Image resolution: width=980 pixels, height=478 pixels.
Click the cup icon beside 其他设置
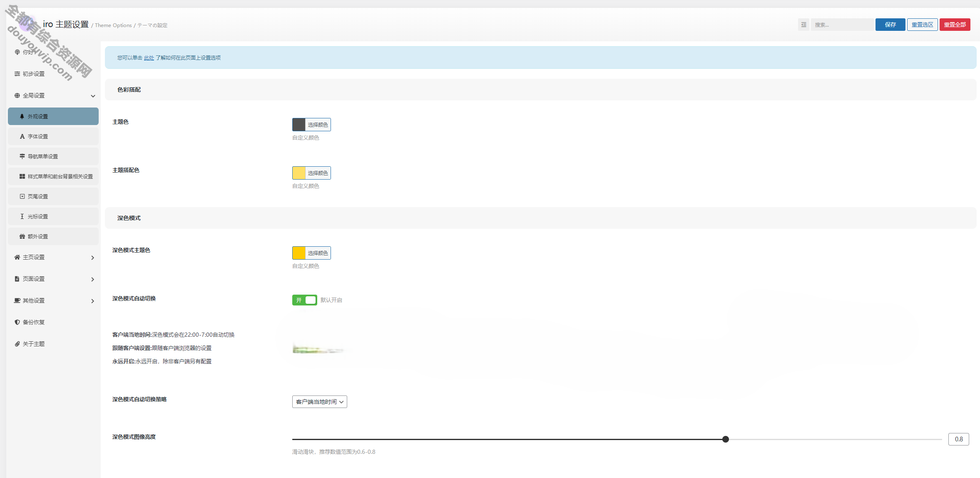click(x=17, y=300)
